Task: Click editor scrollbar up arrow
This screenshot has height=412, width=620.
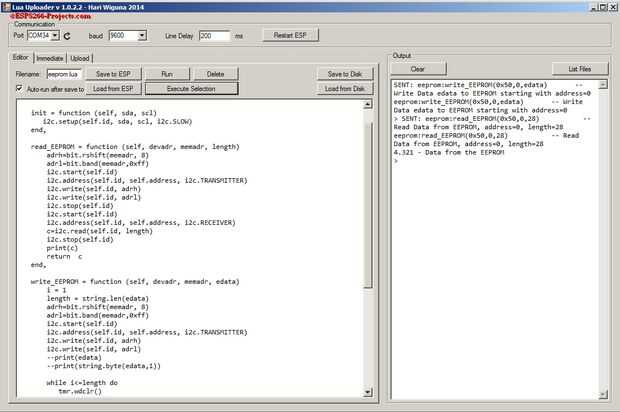Action: click(x=368, y=104)
